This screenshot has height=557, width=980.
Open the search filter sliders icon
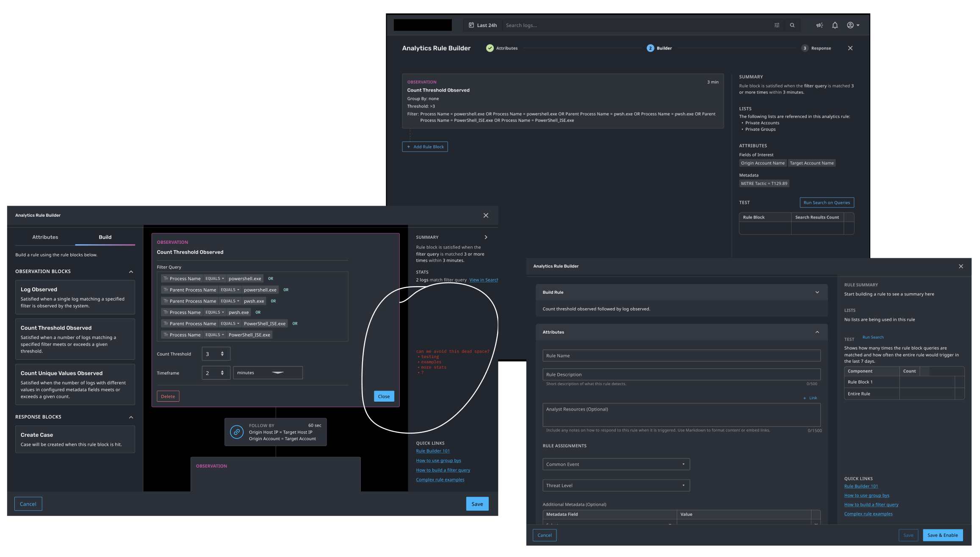point(777,25)
